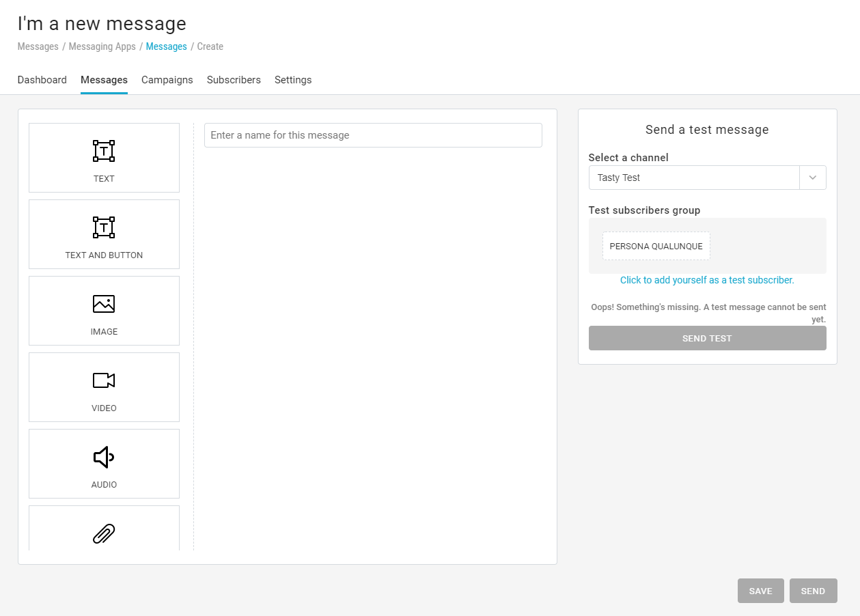The width and height of the screenshot is (860, 616).
Task: Focus the message name input field
Action: (373, 135)
